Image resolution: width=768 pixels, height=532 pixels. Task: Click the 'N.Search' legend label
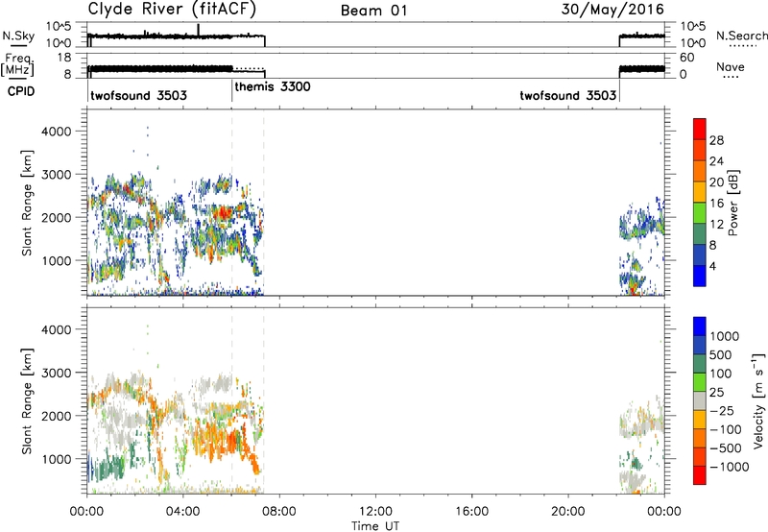click(x=741, y=36)
